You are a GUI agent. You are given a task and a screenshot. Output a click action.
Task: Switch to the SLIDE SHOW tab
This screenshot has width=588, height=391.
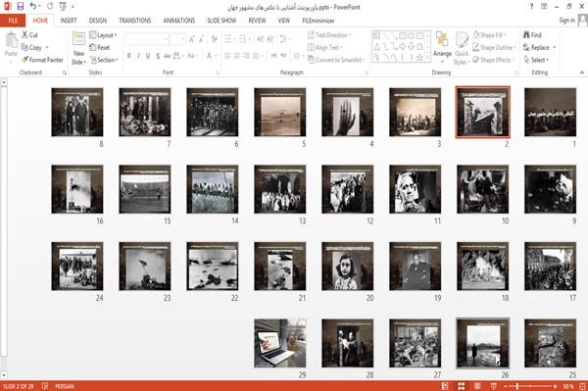(221, 21)
